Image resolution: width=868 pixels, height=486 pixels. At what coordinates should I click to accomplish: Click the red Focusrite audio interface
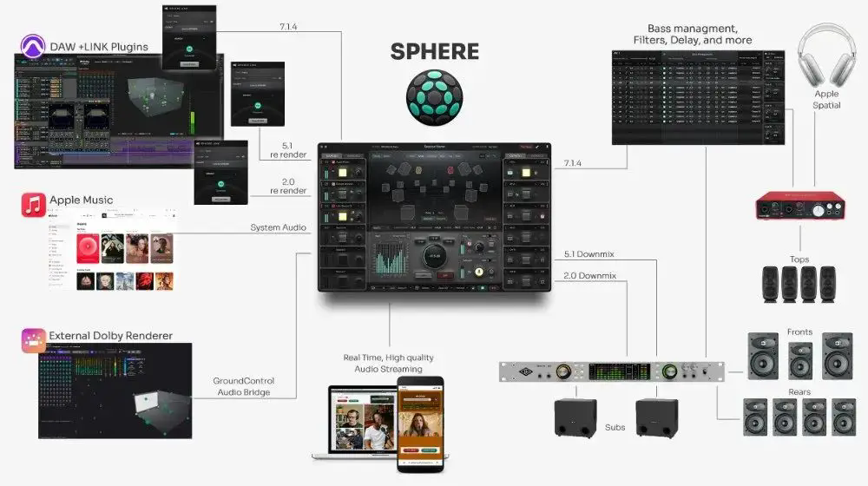click(x=800, y=206)
